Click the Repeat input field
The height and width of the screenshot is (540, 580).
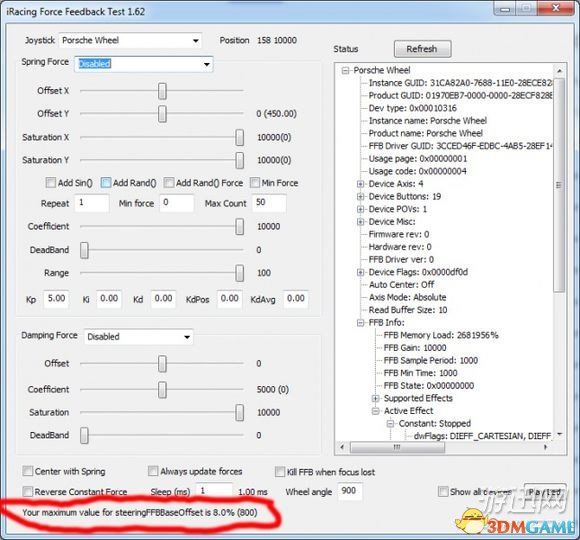pos(92,203)
